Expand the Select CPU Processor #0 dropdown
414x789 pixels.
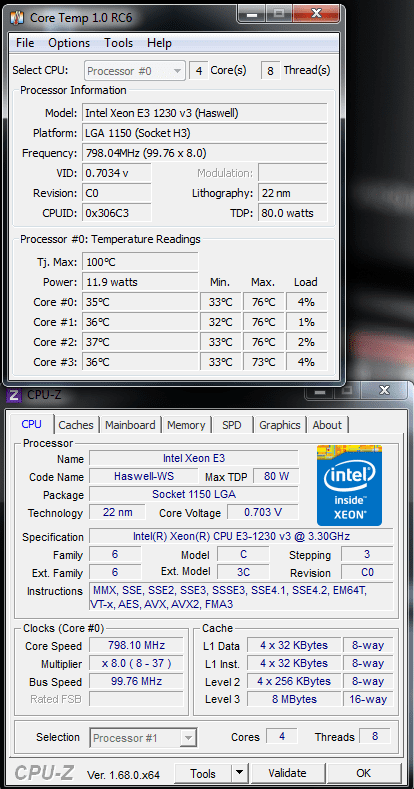tap(135, 71)
